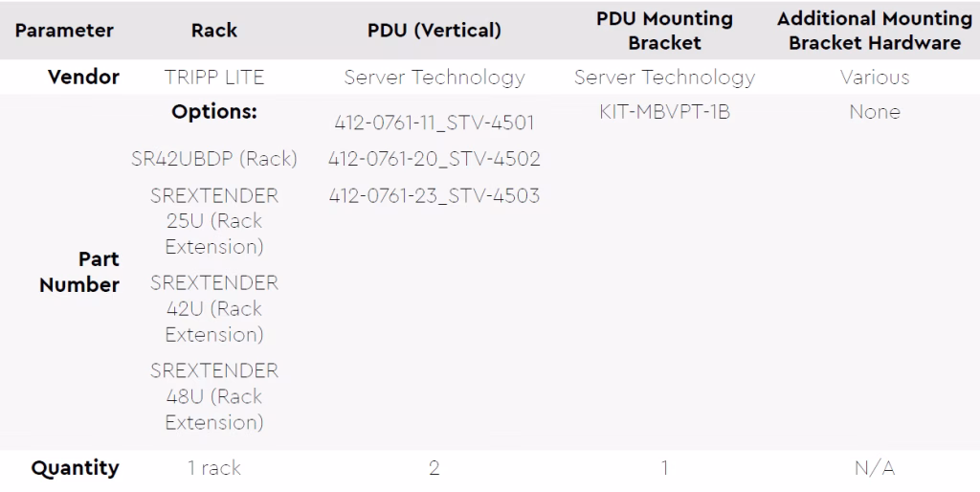The height and width of the screenshot is (492, 980).
Task: Click the 1 rack quantity cell
Action: 214,468
